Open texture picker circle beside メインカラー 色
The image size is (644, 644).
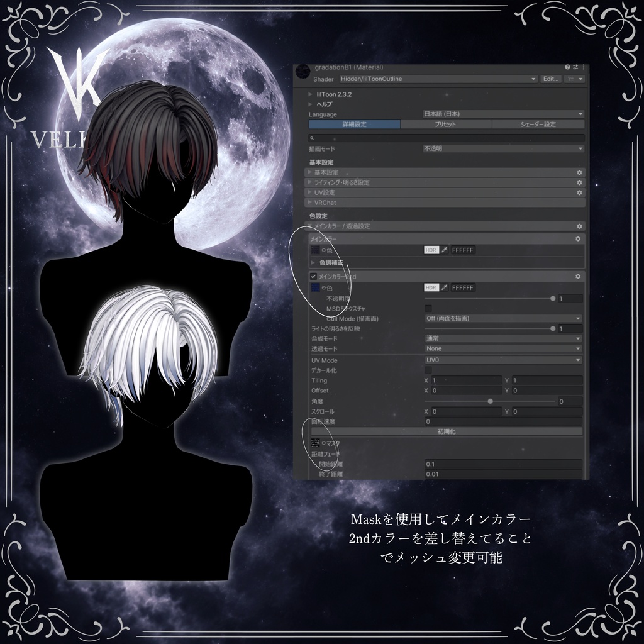[x=324, y=250]
